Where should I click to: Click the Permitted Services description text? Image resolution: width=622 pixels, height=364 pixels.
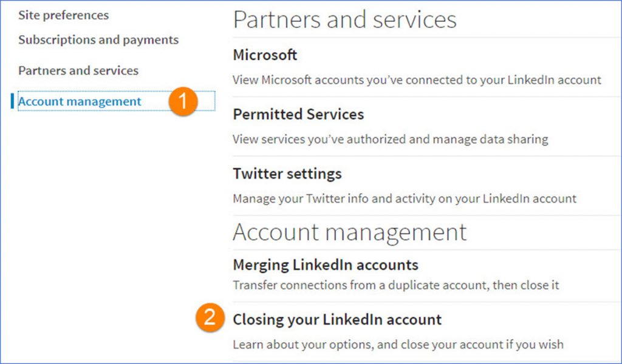coord(391,139)
